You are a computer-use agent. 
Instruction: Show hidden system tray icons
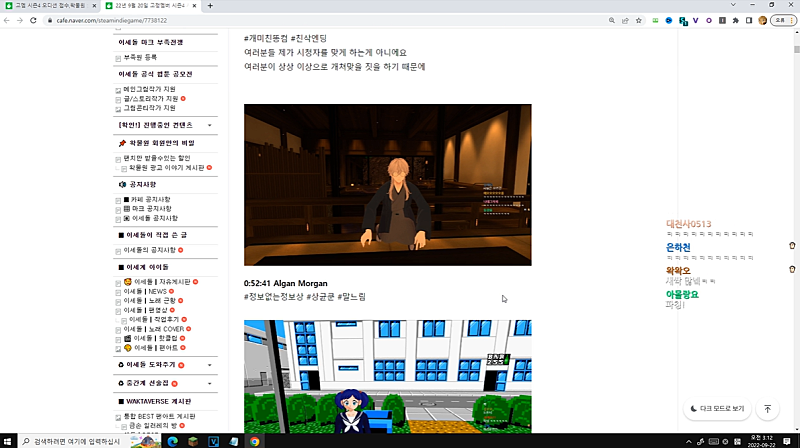coord(688,441)
